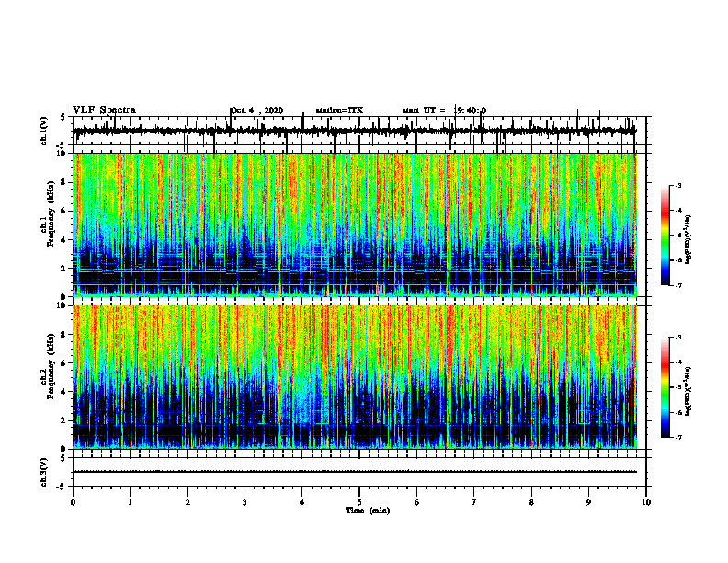Click the ch.2 spectrogram plot area
Viewport: 728px width, 563px height.
click(355, 377)
